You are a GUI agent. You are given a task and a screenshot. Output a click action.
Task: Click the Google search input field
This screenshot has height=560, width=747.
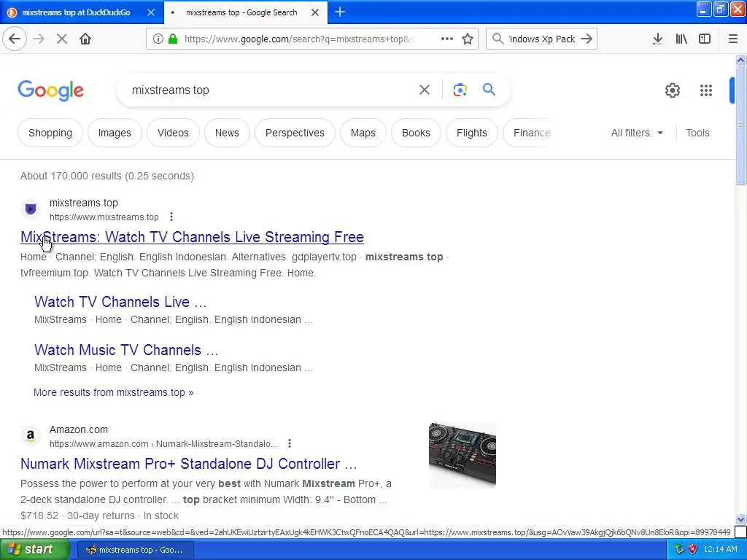(271, 90)
